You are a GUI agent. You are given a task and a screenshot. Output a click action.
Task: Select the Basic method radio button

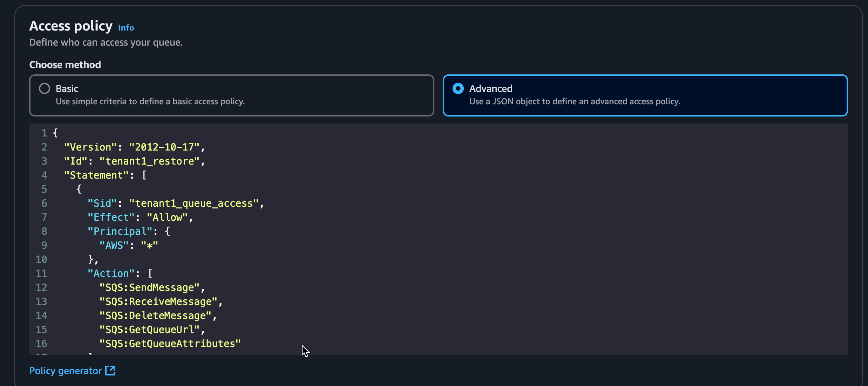pos(45,88)
